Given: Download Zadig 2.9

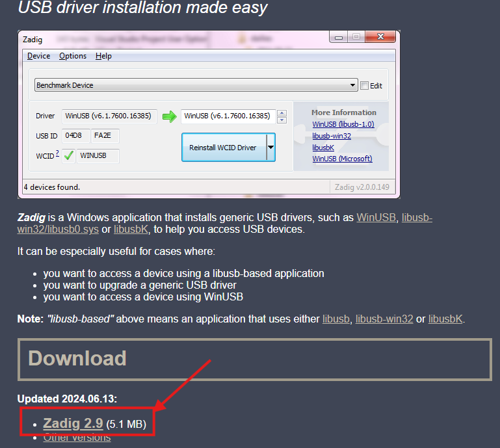Looking at the screenshot, I should click(x=73, y=423).
